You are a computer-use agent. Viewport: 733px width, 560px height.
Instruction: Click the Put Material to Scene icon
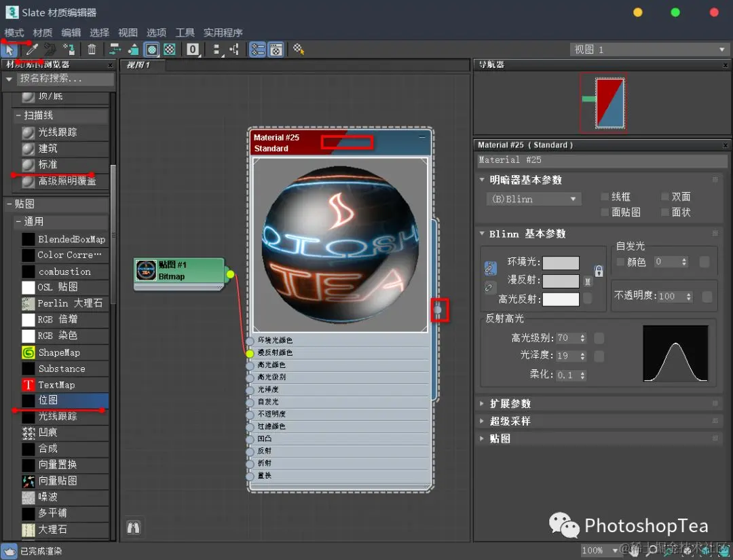pos(50,49)
